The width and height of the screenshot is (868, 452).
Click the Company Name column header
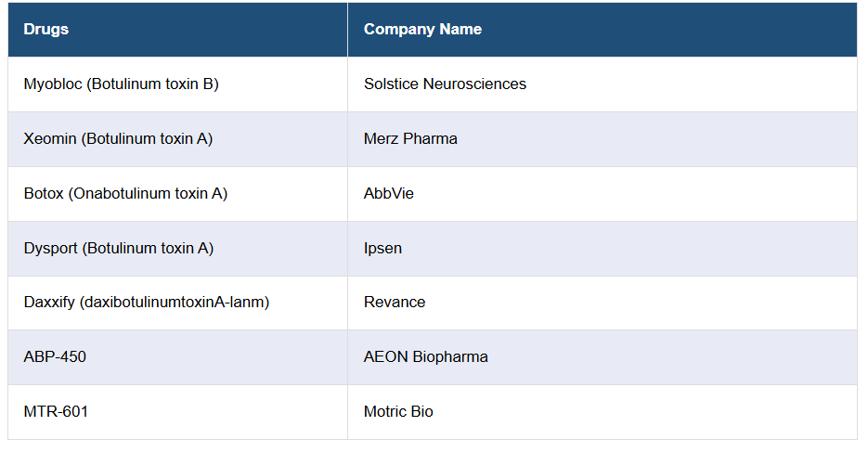(x=422, y=30)
